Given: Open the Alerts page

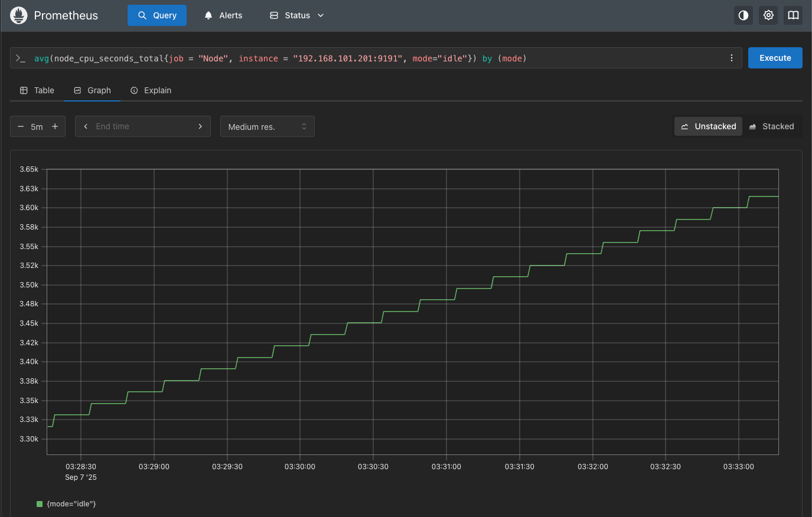Looking at the screenshot, I should (x=223, y=15).
